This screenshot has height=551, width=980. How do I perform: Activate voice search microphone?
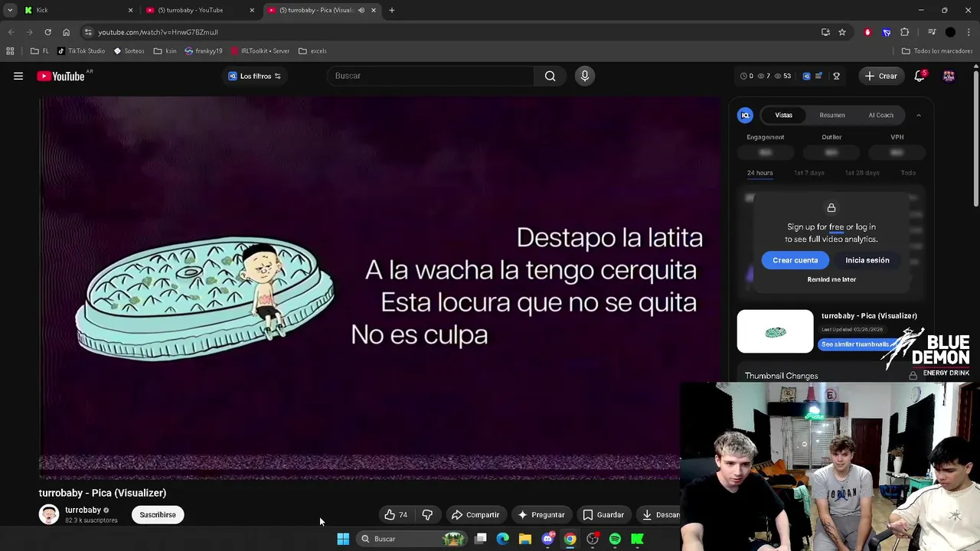pos(584,76)
